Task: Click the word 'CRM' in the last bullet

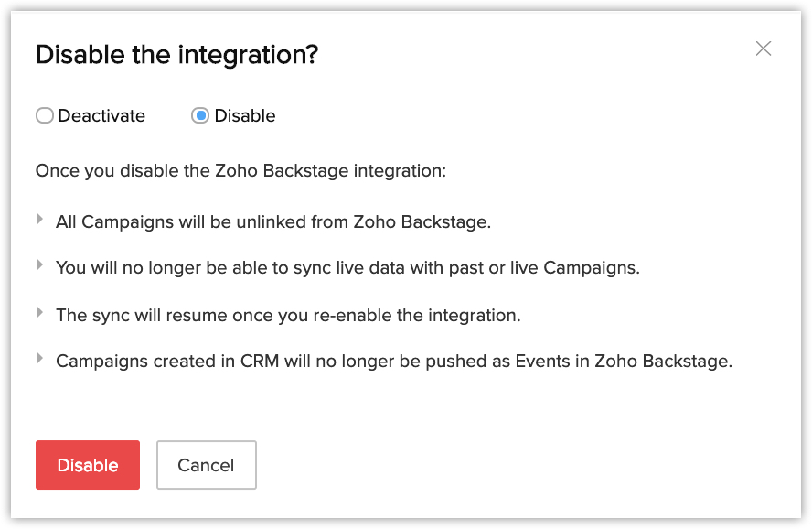Action: [x=260, y=362]
